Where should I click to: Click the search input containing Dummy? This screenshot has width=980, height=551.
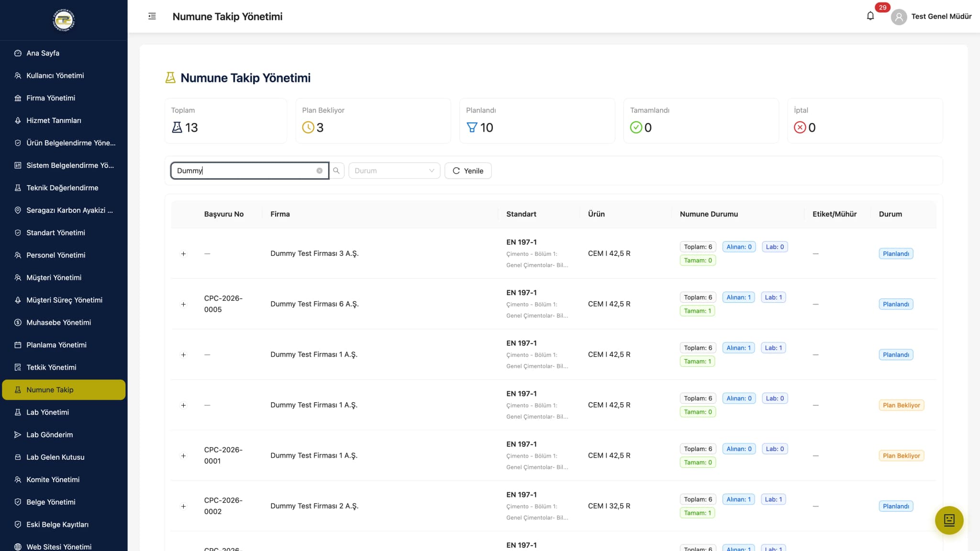tap(250, 171)
